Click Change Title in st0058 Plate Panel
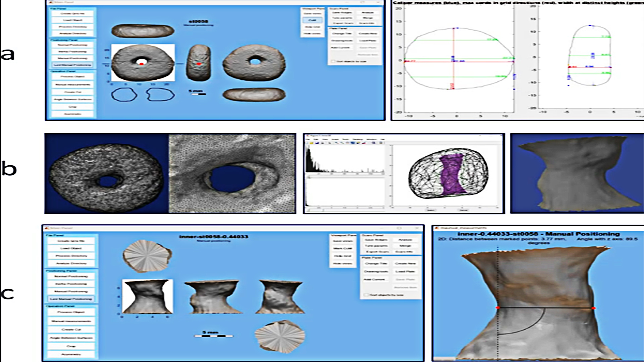The height and width of the screenshot is (362, 644). [342, 34]
